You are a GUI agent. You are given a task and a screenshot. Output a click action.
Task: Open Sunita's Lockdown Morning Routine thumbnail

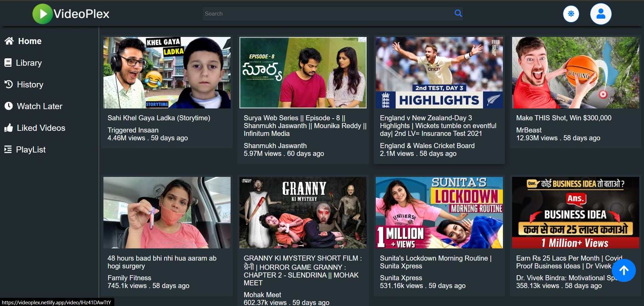pos(439,213)
